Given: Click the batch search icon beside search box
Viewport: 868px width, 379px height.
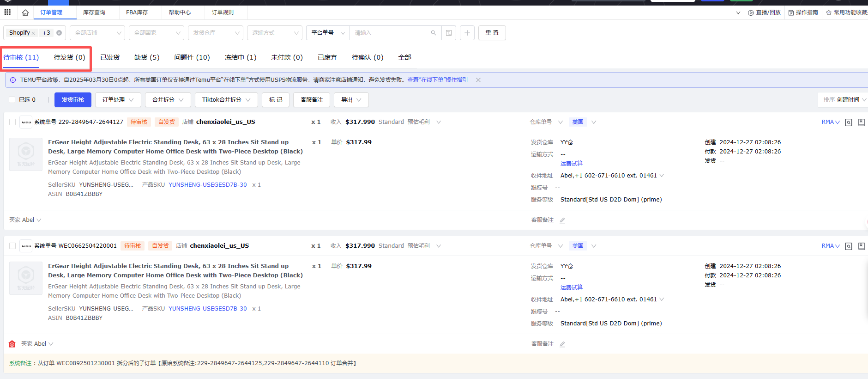Looking at the screenshot, I should [448, 33].
